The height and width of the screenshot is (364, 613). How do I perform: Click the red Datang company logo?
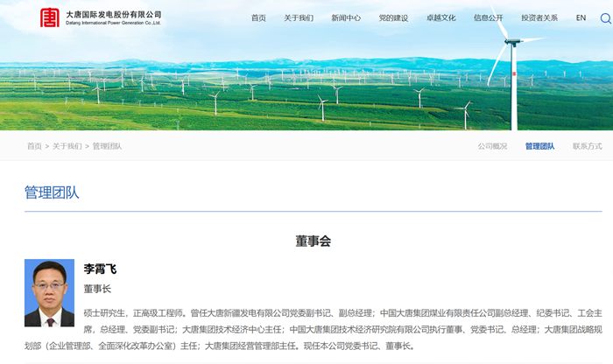50,17
